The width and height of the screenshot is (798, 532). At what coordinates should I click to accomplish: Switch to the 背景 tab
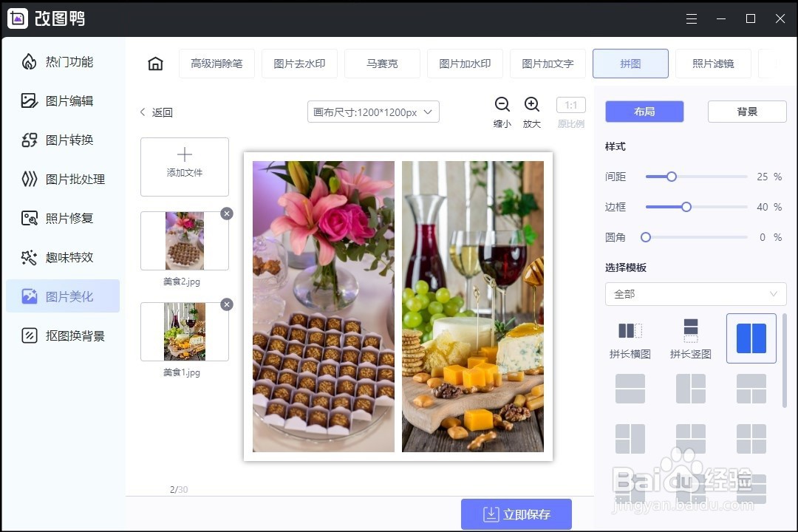click(747, 111)
